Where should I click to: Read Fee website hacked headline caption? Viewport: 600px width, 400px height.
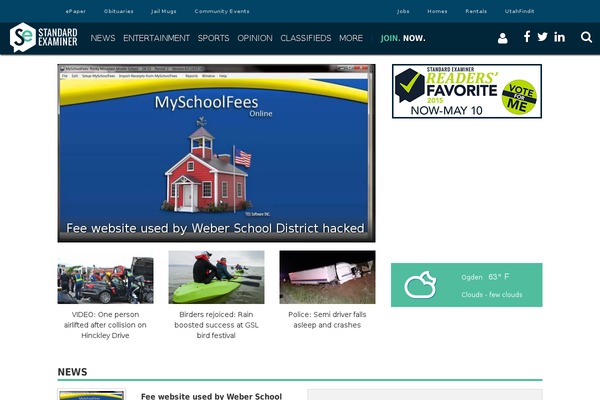click(x=215, y=228)
